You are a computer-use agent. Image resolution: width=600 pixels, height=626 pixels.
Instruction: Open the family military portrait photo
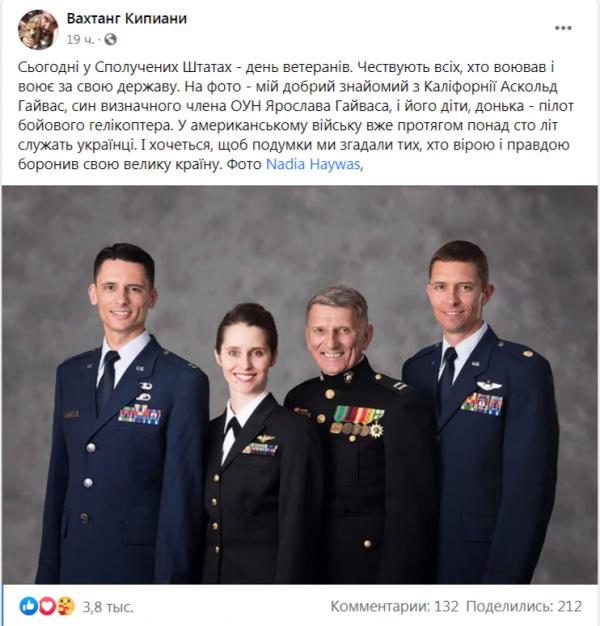[300, 385]
